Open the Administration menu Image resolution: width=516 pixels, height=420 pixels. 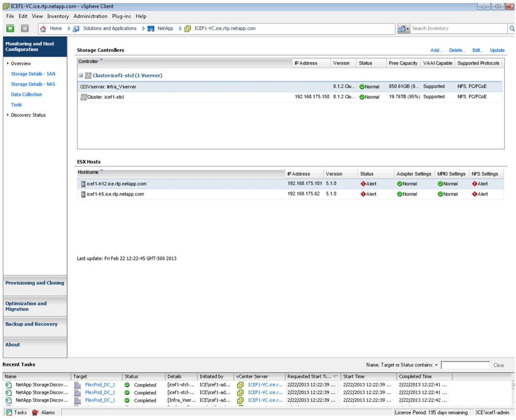tap(90, 16)
